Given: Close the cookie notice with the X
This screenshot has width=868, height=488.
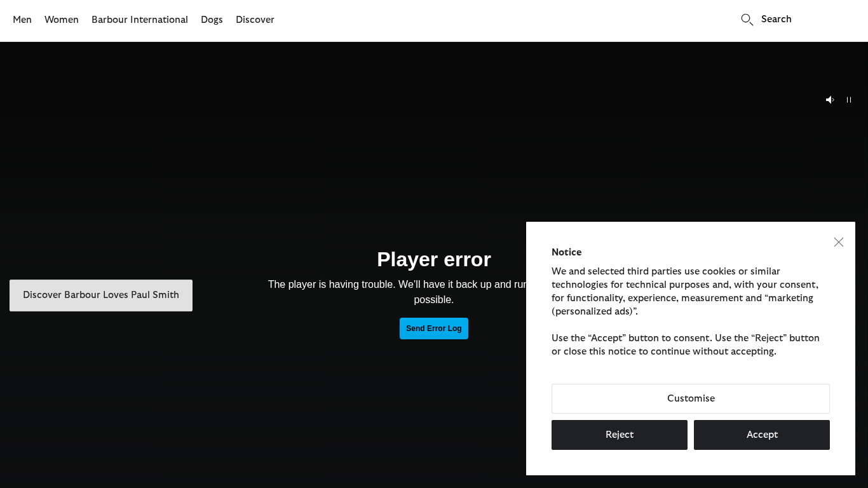Looking at the screenshot, I should click(x=839, y=242).
